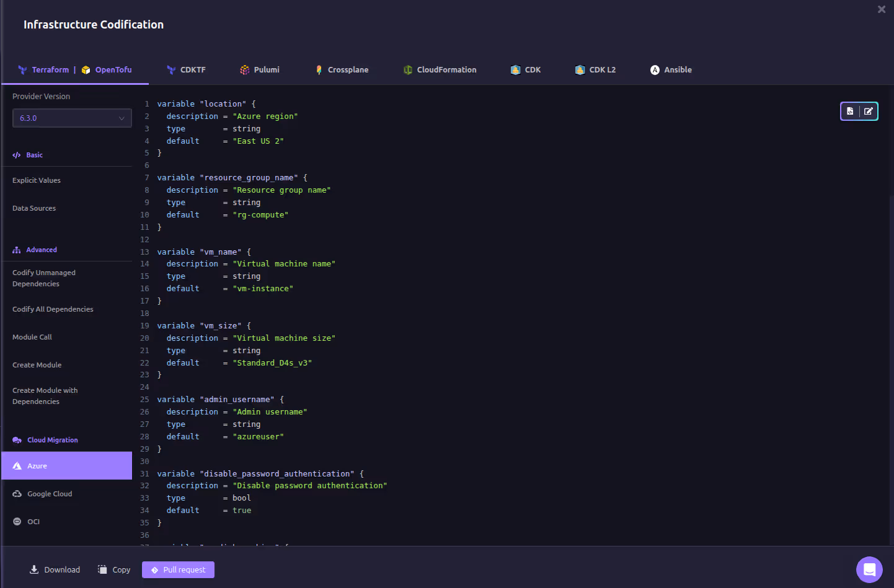Close the Infrastructure Codification dialog
The width and height of the screenshot is (894, 588).
[882, 9]
